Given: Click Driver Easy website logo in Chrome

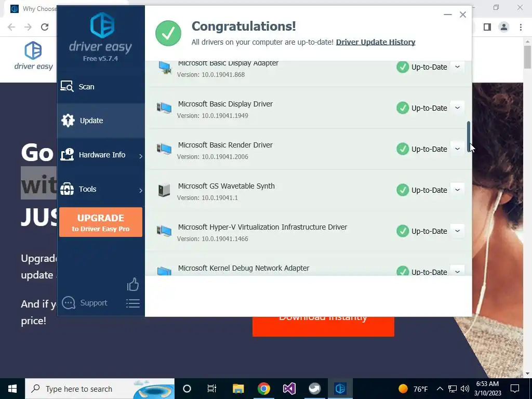Looking at the screenshot, I should click(33, 56).
